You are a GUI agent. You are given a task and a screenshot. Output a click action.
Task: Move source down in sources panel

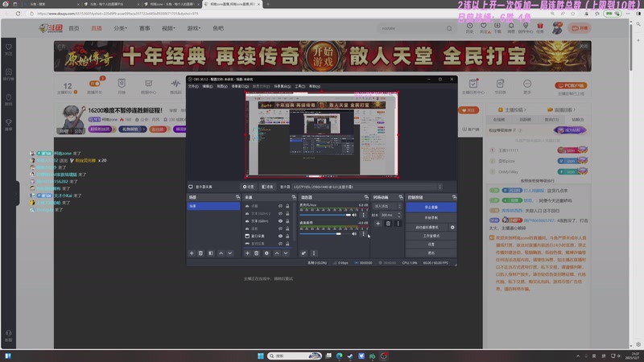tap(286, 253)
